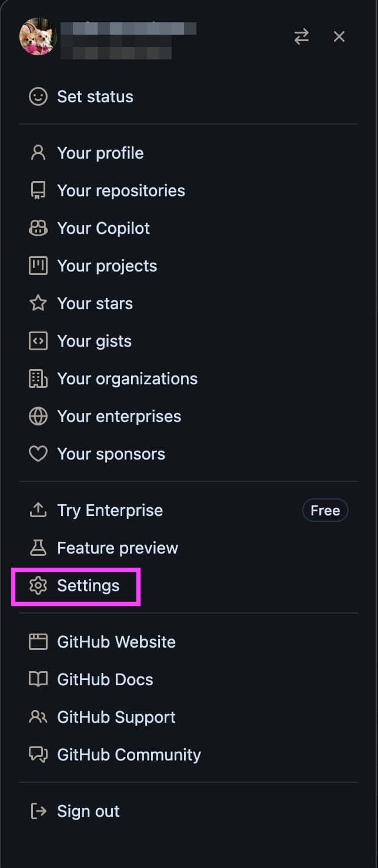378x868 pixels.
Task: Click the heart icon next to Your sponsors
Action: tap(38, 454)
